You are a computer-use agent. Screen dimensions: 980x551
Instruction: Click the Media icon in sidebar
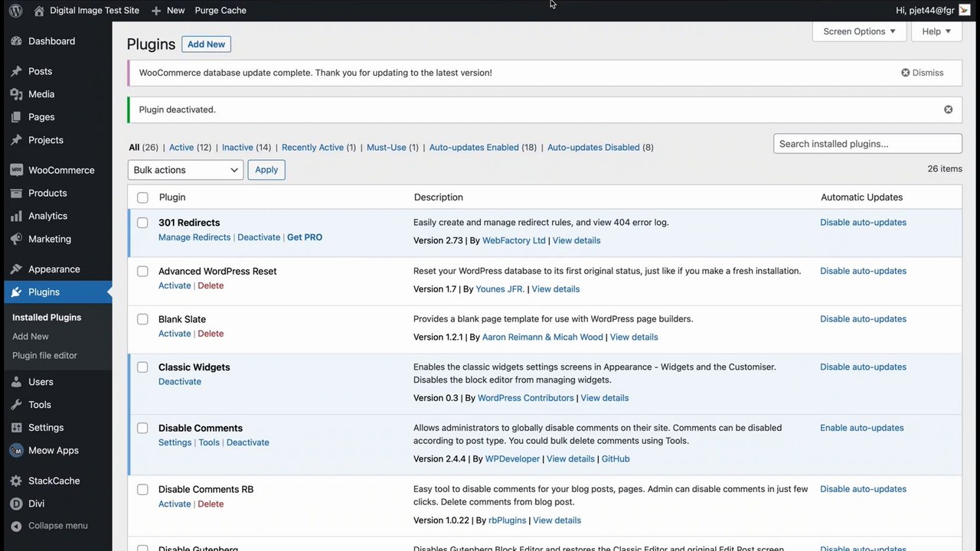coord(16,94)
